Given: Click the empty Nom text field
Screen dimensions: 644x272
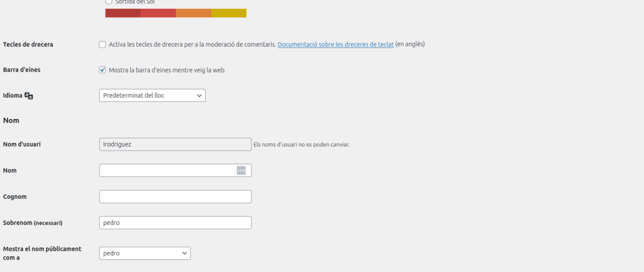Looking at the screenshot, I should coord(167,171).
